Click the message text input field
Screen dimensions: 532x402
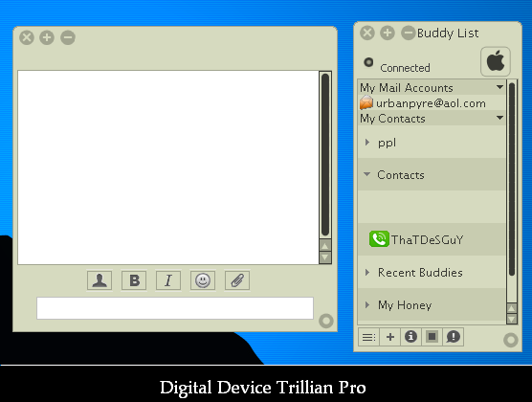(175, 308)
